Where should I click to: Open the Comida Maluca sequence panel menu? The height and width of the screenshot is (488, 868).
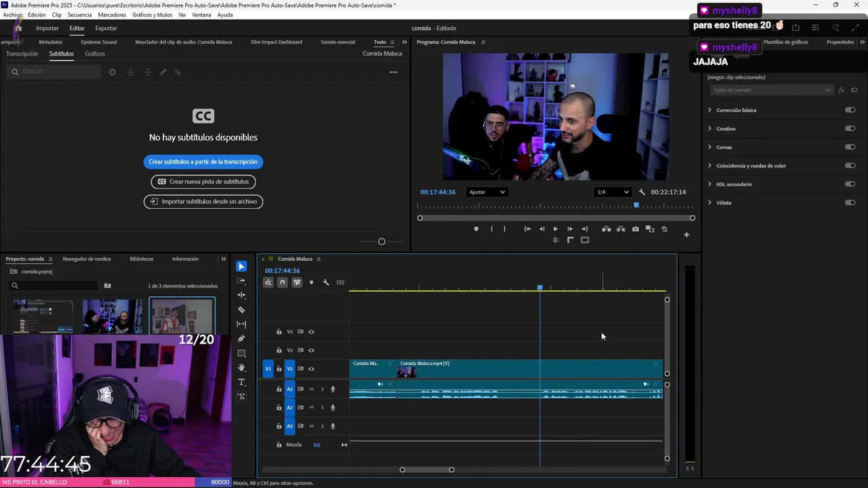[319, 259]
